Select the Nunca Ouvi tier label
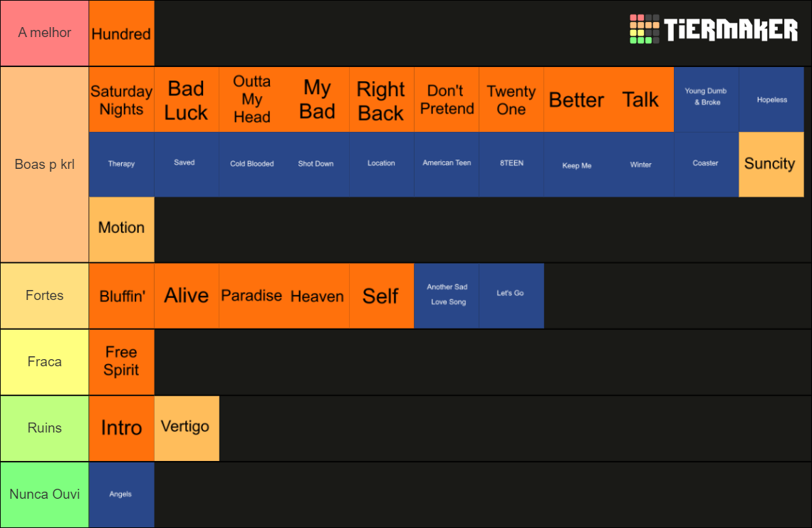This screenshot has height=528, width=812. 45,495
